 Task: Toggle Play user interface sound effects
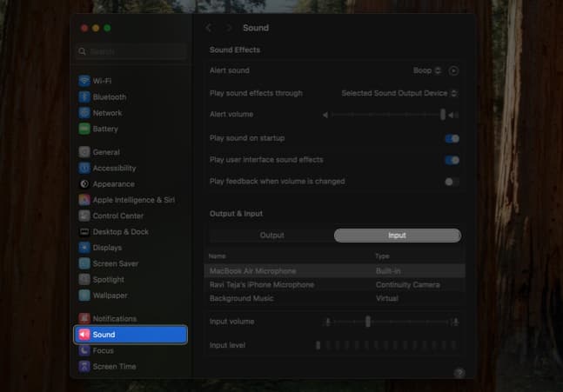[x=452, y=160]
